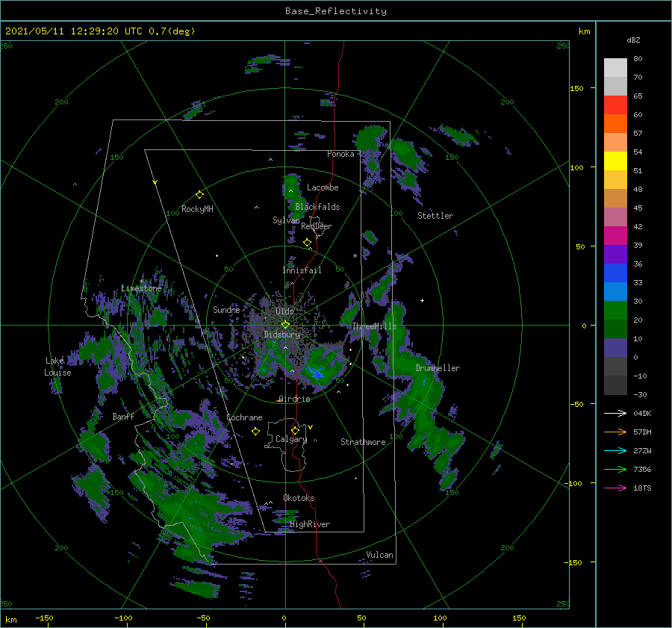Click the Okotoks label
This screenshot has height=628, width=672.
299,498
